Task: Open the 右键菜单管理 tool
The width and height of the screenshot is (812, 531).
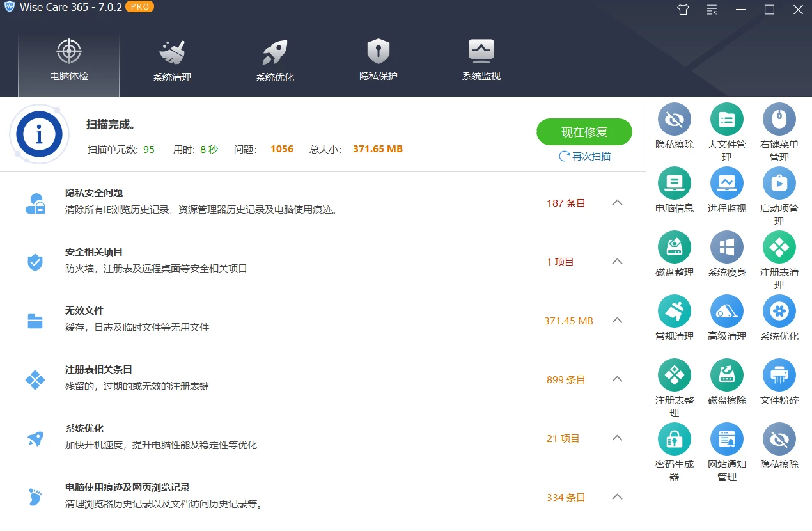Action: pos(779,120)
